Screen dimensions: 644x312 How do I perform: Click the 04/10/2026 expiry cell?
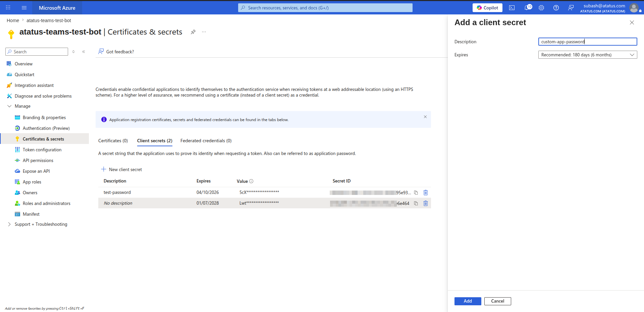pyautogui.click(x=208, y=193)
